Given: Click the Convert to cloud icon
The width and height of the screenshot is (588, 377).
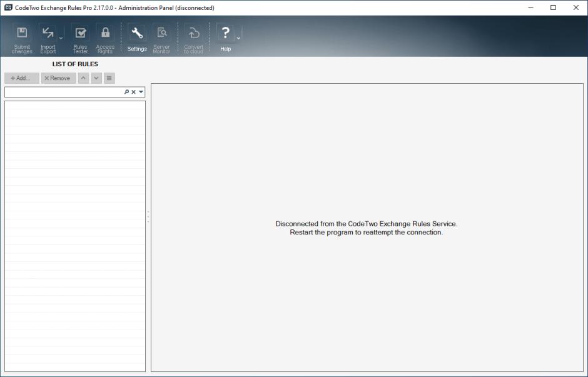Looking at the screenshot, I should [x=193, y=33].
